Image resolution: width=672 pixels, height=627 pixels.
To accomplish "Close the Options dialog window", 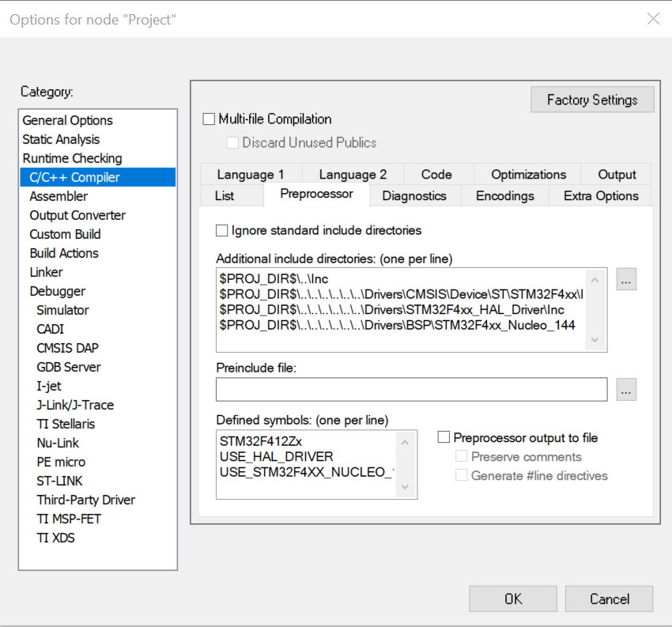I will pyautogui.click(x=653, y=19).
